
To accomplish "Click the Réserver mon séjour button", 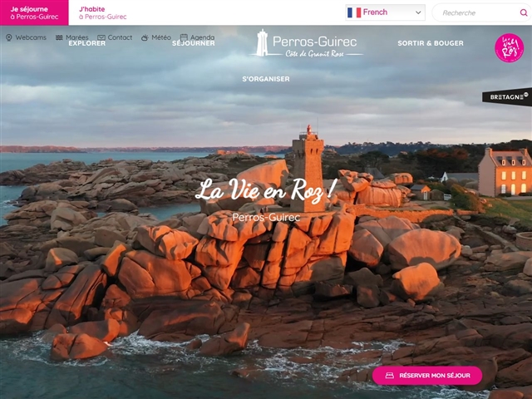I will tap(427, 376).
